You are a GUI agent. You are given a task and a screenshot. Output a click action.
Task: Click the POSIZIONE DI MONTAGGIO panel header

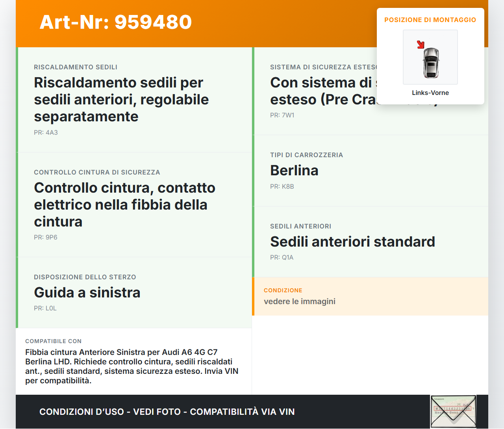pyautogui.click(x=430, y=20)
